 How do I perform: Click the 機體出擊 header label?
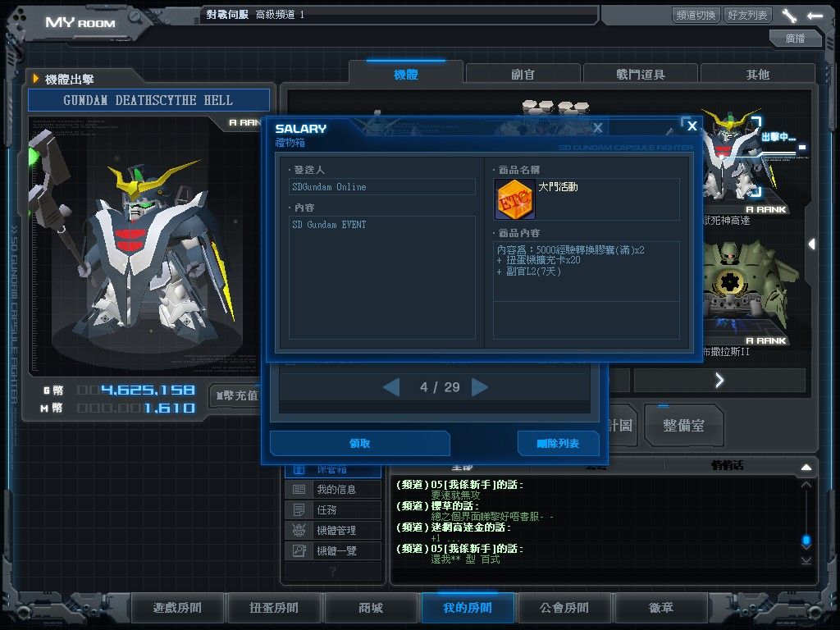click(69, 80)
